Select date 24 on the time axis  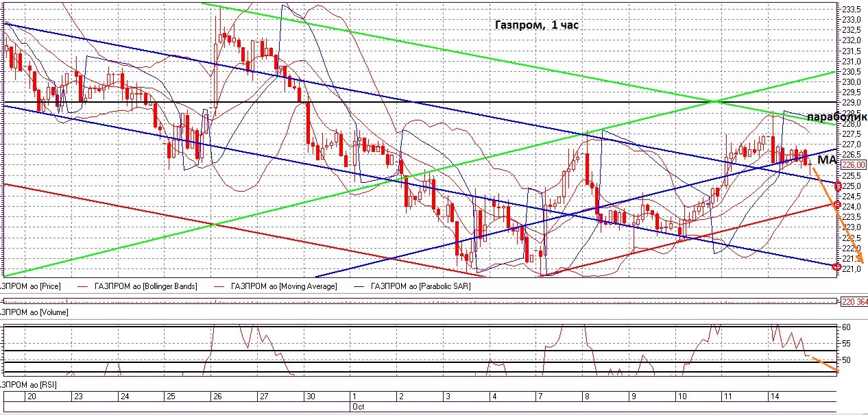125,397
